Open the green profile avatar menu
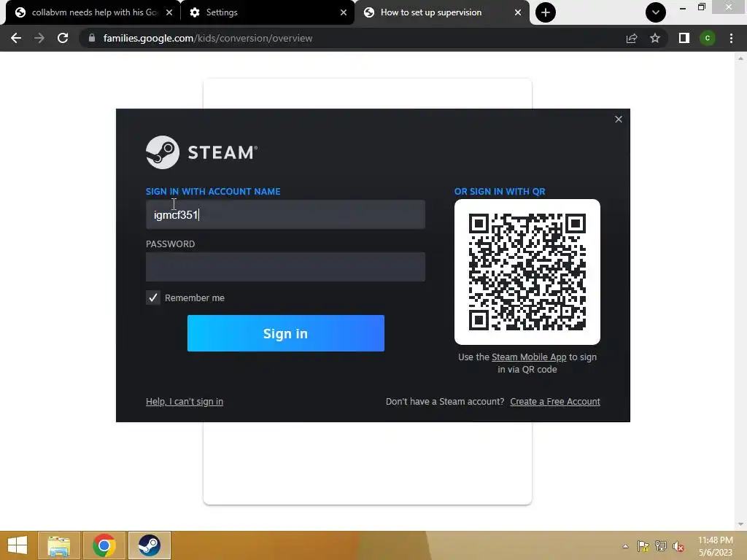 708,38
